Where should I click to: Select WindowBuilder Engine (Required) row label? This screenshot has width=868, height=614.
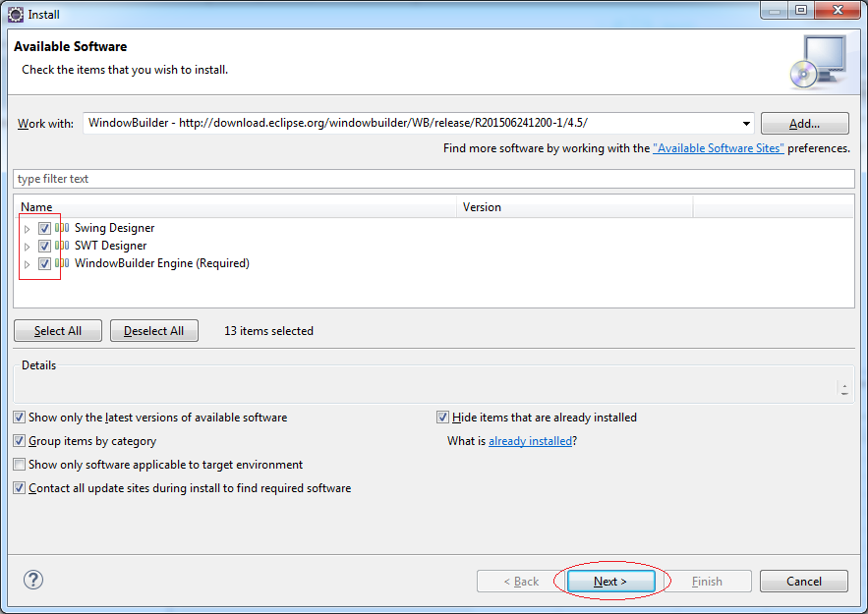(162, 263)
